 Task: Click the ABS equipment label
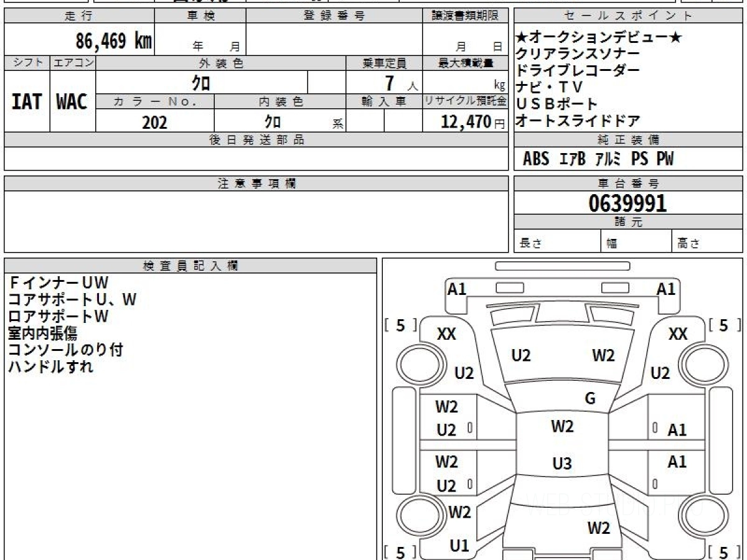536,159
